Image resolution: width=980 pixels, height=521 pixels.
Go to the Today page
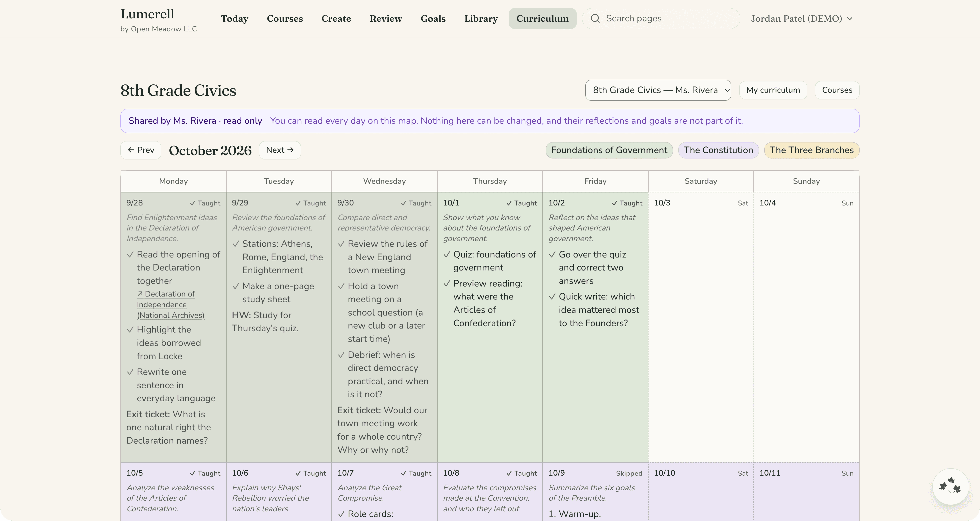tap(234, 18)
